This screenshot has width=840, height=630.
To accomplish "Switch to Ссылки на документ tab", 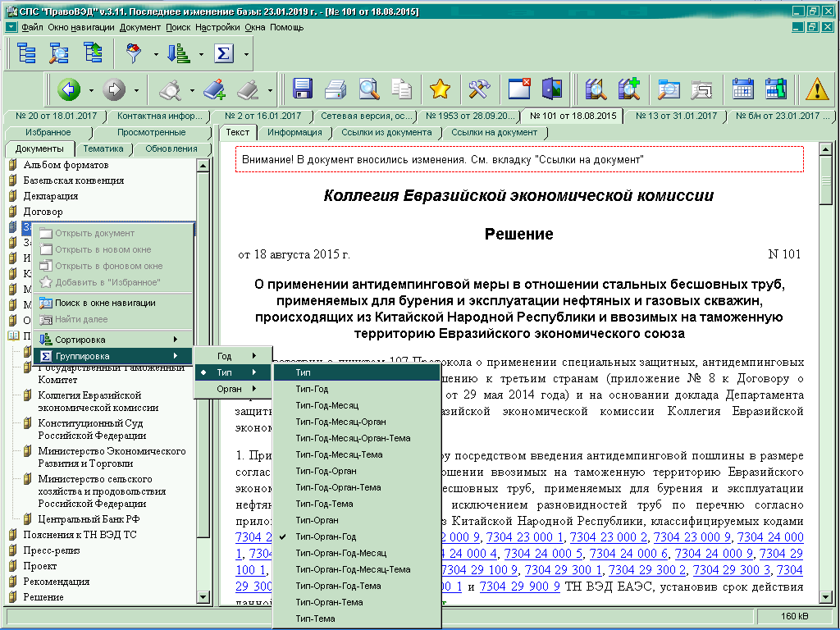I will tap(494, 132).
